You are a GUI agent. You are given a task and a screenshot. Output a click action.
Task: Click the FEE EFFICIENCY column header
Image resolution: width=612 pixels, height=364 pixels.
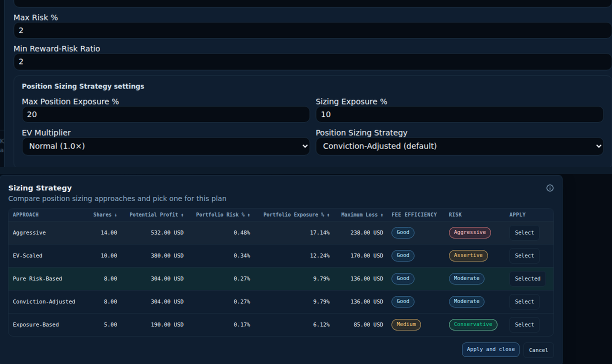pos(414,214)
